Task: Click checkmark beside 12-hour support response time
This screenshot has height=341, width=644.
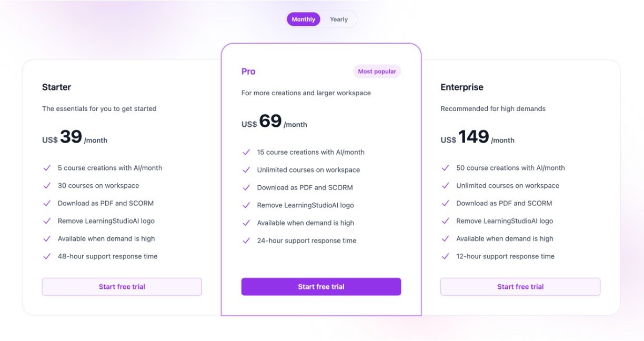Action: (x=445, y=256)
